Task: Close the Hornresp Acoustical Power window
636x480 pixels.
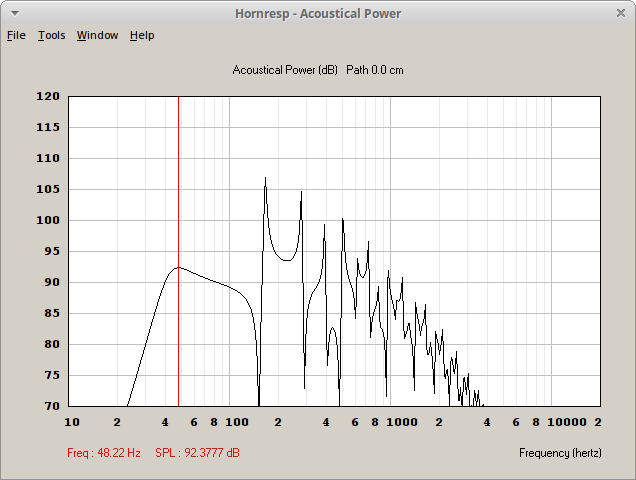Action: pos(621,13)
